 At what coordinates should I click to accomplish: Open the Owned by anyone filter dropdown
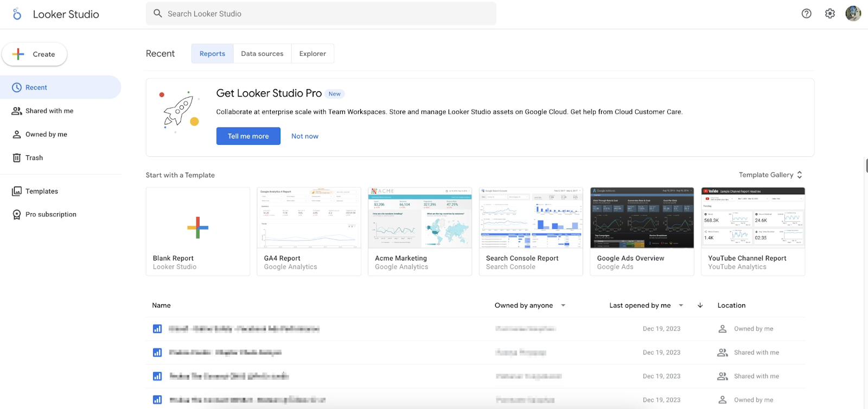pyautogui.click(x=530, y=305)
